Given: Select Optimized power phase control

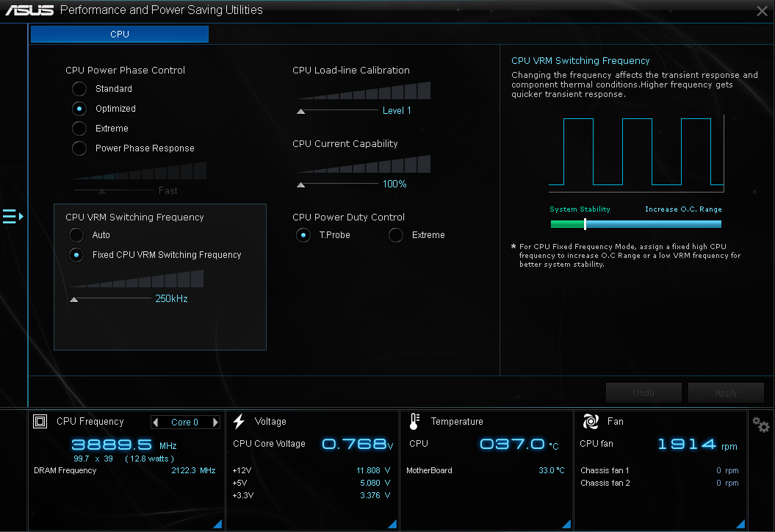Looking at the screenshot, I should 79,109.
